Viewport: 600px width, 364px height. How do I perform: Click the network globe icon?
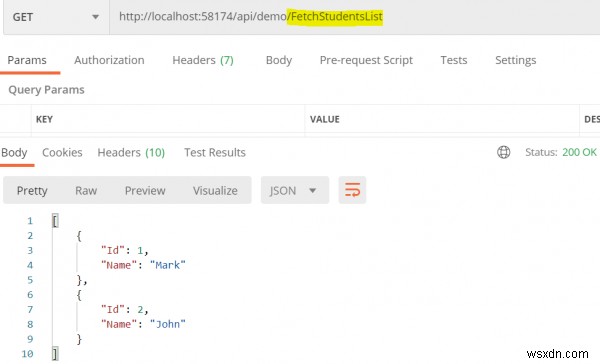click(x=503, y=152)
